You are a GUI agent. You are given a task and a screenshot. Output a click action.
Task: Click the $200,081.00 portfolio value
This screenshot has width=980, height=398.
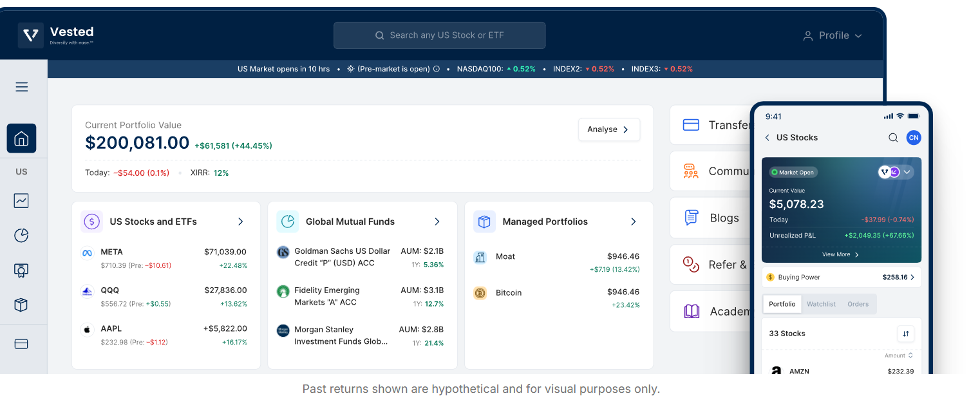[x=137, y=143]
